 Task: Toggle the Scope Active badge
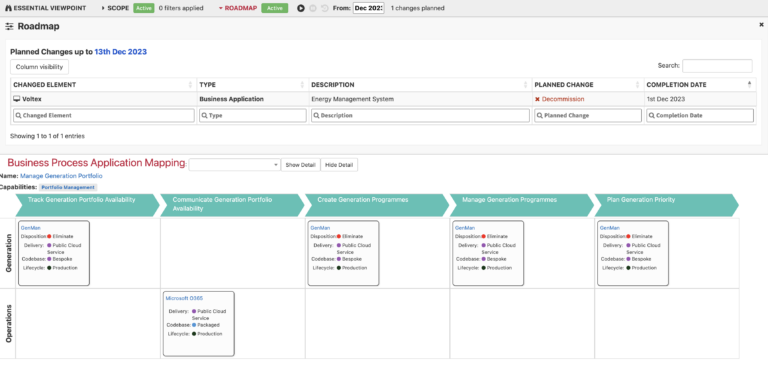click(x=144, y=8)
